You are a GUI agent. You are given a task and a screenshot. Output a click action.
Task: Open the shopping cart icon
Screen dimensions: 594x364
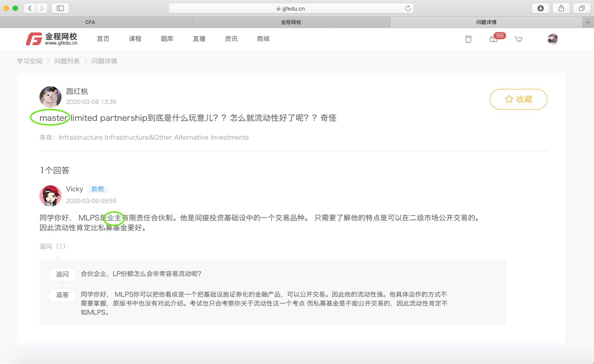[519, 39]
